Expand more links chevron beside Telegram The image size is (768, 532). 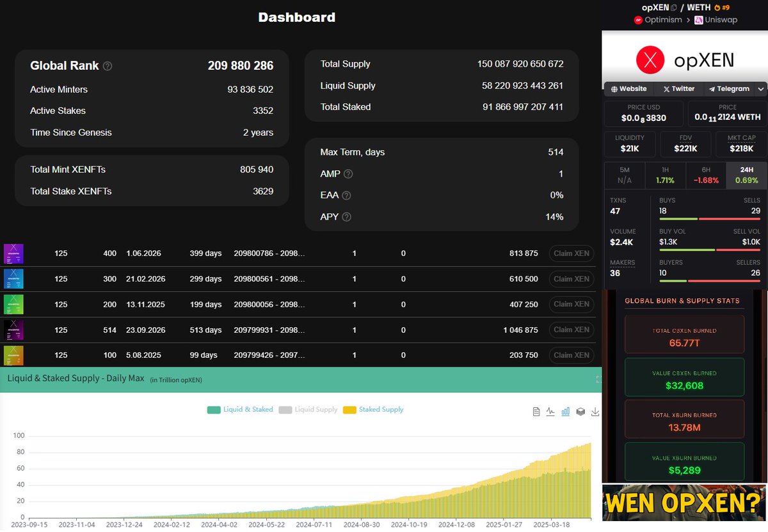(760, 89)
